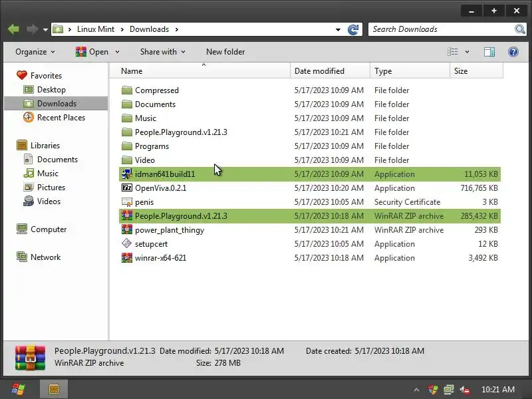The height and width of the screenshot is (399, 532).
Task: Click the colorful security flag tray icon
Action: point(433,390)
